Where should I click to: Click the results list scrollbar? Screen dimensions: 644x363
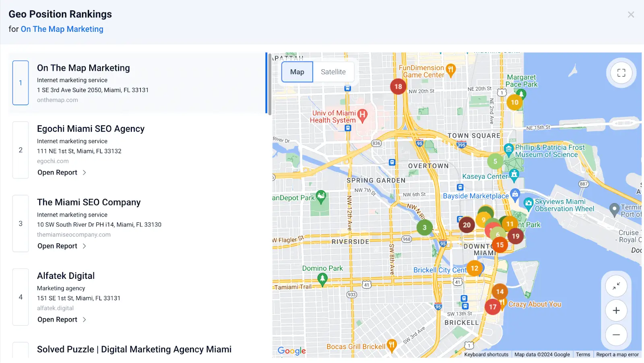coord(270,85)
